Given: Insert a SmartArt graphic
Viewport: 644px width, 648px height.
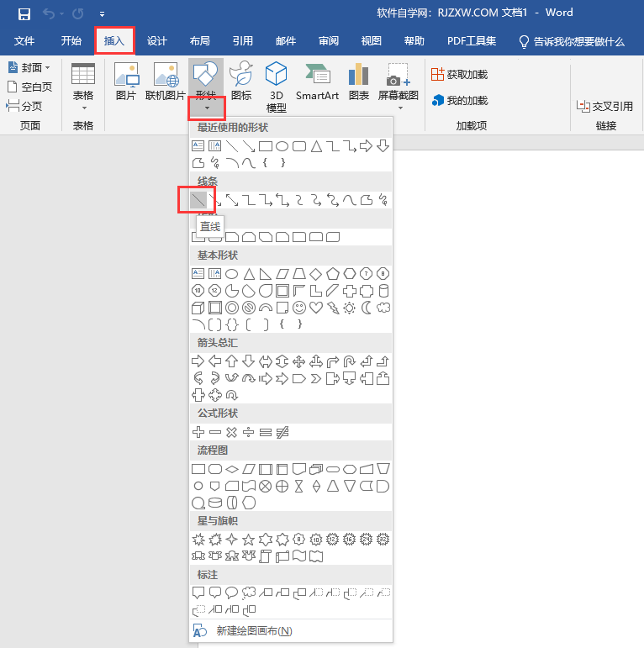Looking at the screenshot, I should click(x=317, y=82).
